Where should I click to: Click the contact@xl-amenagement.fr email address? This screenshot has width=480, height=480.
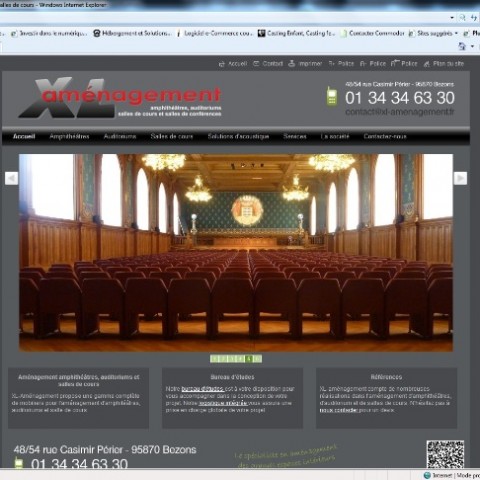pos(400,112)
